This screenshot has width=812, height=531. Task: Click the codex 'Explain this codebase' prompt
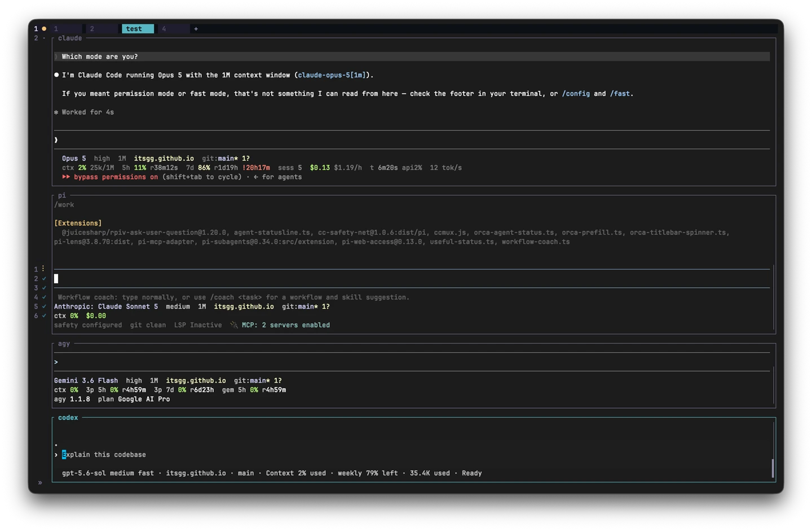coord(104,455)
